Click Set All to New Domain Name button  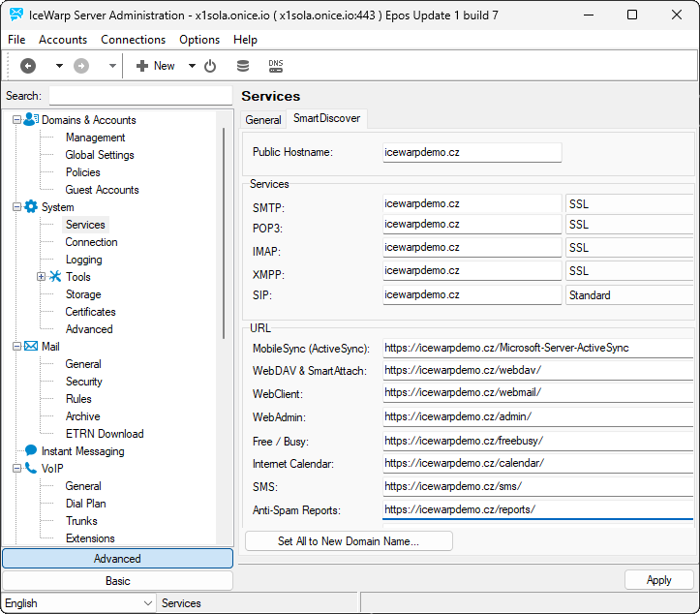click(349, 541)
